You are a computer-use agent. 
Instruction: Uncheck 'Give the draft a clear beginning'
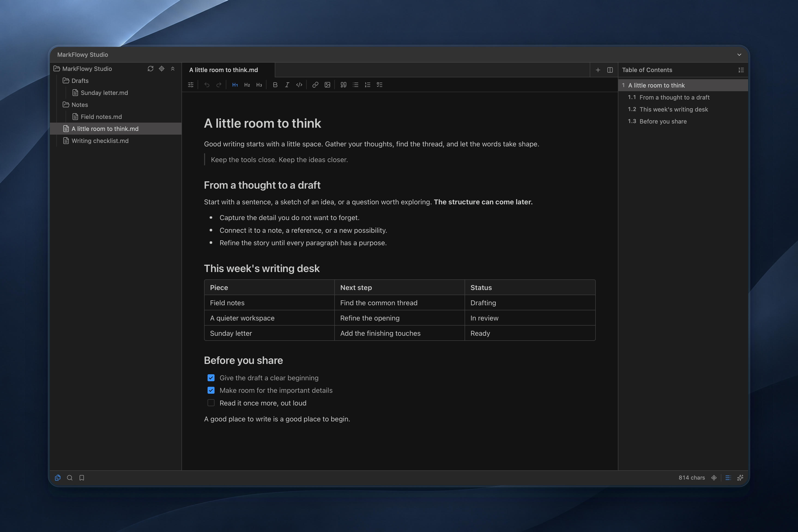pos(211,378)
